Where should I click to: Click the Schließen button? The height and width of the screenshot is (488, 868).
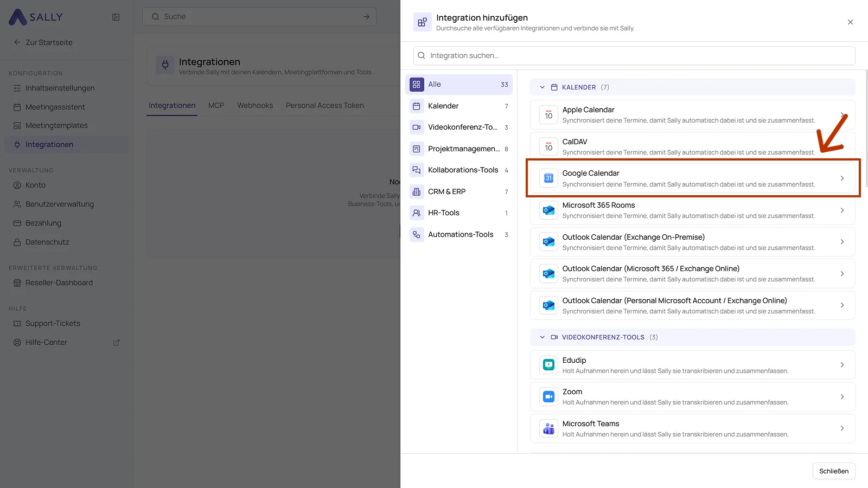point(834,471)
